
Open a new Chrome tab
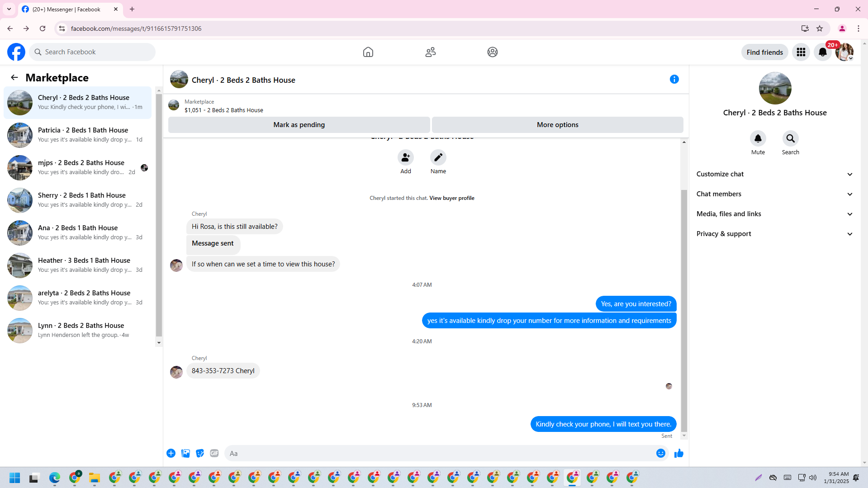coord(132,9)
